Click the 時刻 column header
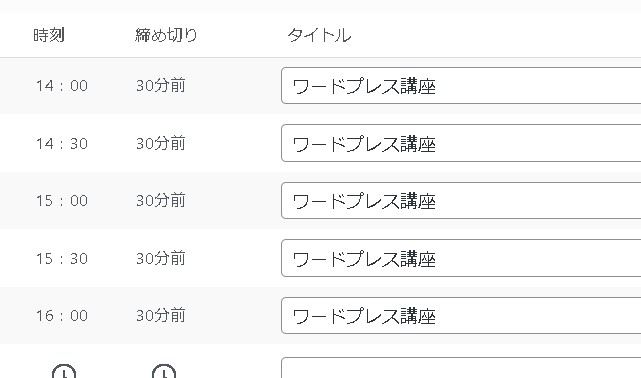The image size is (641, 378). pos(49,35)
